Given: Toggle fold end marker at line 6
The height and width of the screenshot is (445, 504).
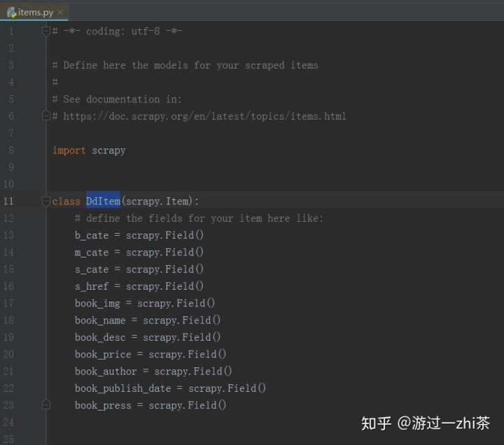Looking at the screenshot, I should click(x=46, y=115).
